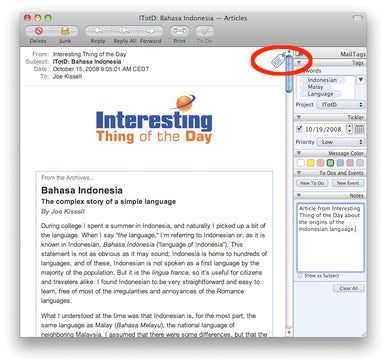Toggle the Tickler date checkbox
The width and height of the screenshot is (386, 364).
[x=299, y=129]
